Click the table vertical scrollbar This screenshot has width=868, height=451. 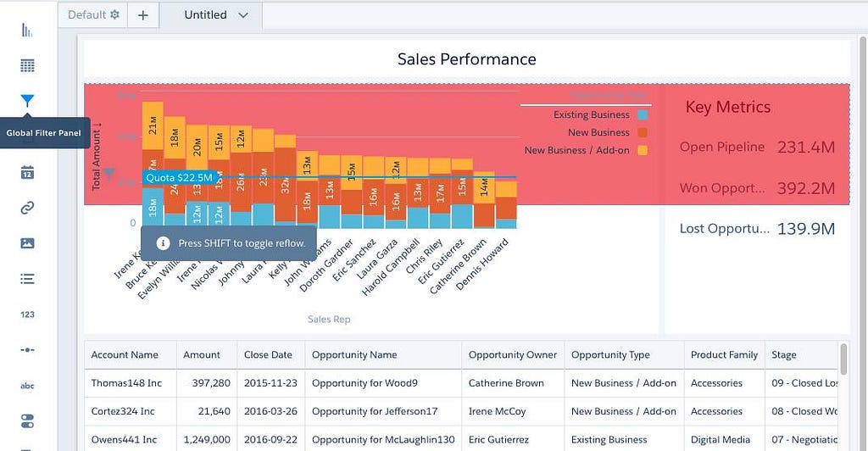click(x=843, y=359)
